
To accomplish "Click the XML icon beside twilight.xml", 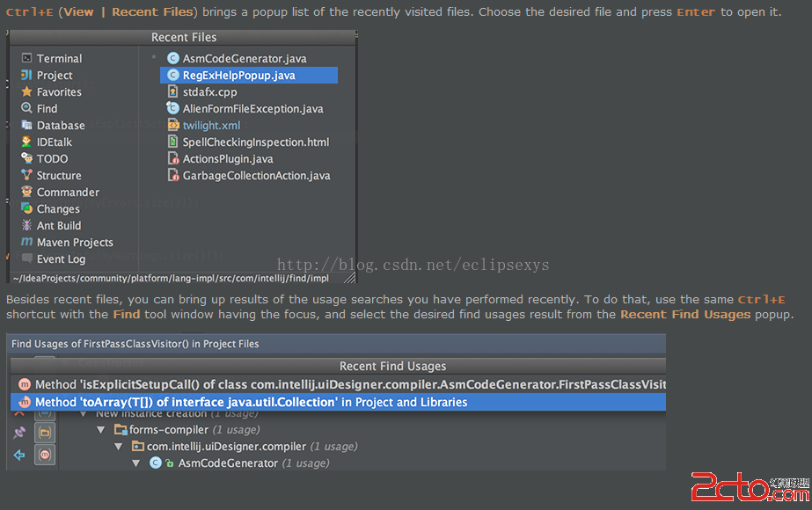I will tap(173, 125).
